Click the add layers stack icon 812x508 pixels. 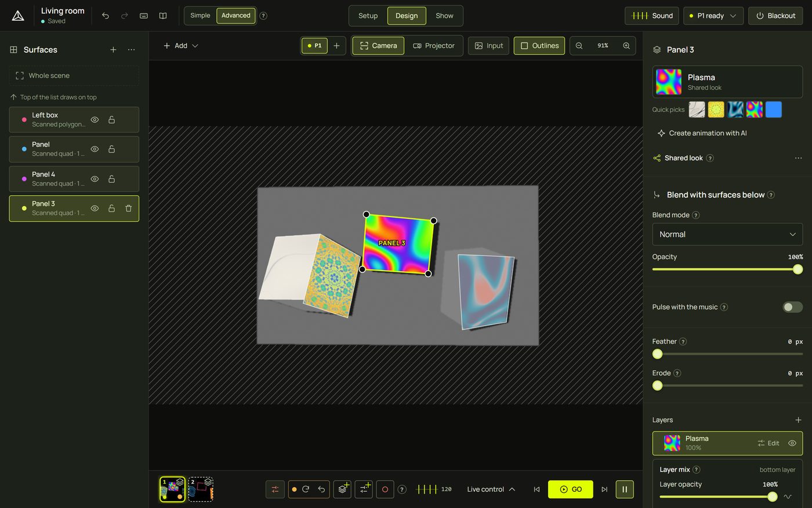coord(342,489)
